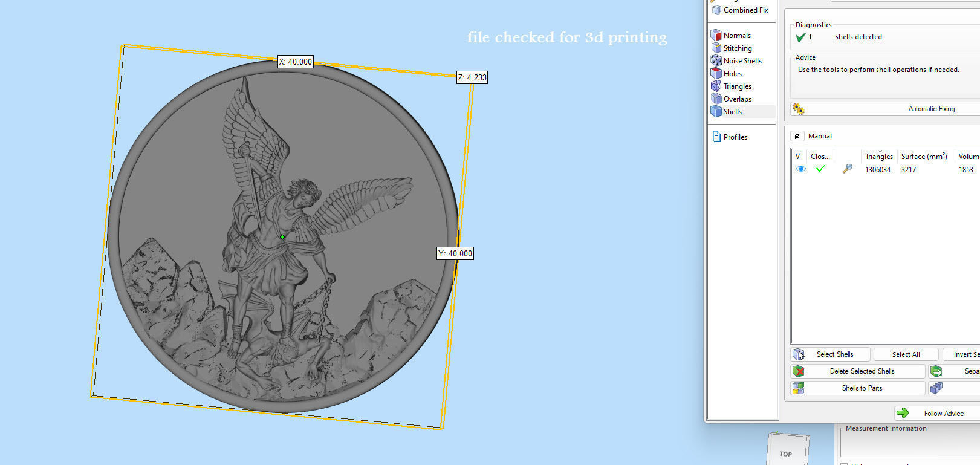The height and width of the screenshot is (465, 980).
Task: Click the shells detected diagnostics line
Action: 839,37
